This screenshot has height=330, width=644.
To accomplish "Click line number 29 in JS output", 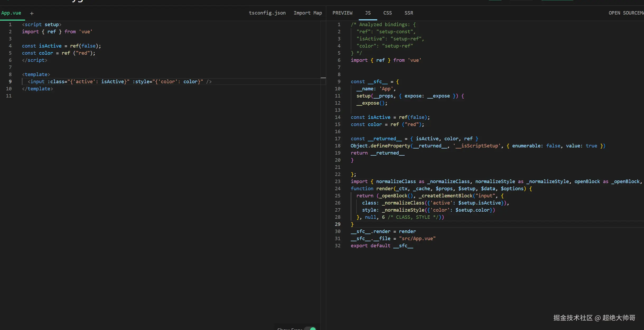I will click(338, 224).
